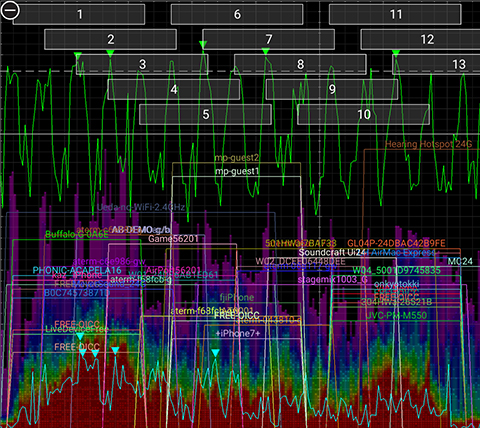
Task: Select the Game56201 network label
Action: (x=173, y=239)
